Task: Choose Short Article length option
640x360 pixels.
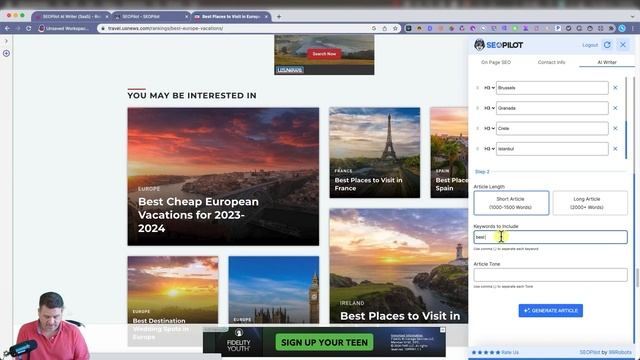Action: [x=511, y=203]
